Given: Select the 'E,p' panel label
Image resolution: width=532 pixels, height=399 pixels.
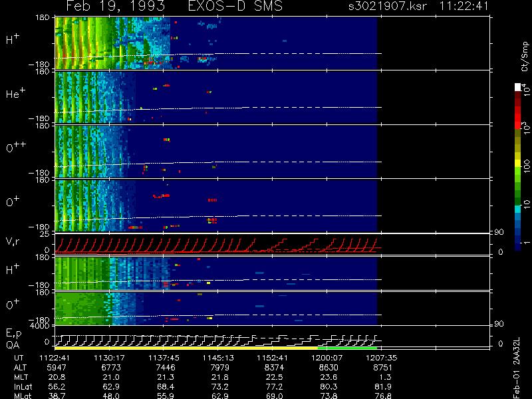Looking at the screenshot, I should [x=13, y=334].
